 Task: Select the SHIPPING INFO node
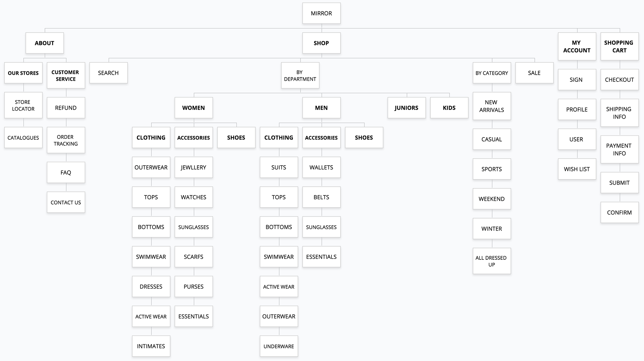[x=620, y=113]
